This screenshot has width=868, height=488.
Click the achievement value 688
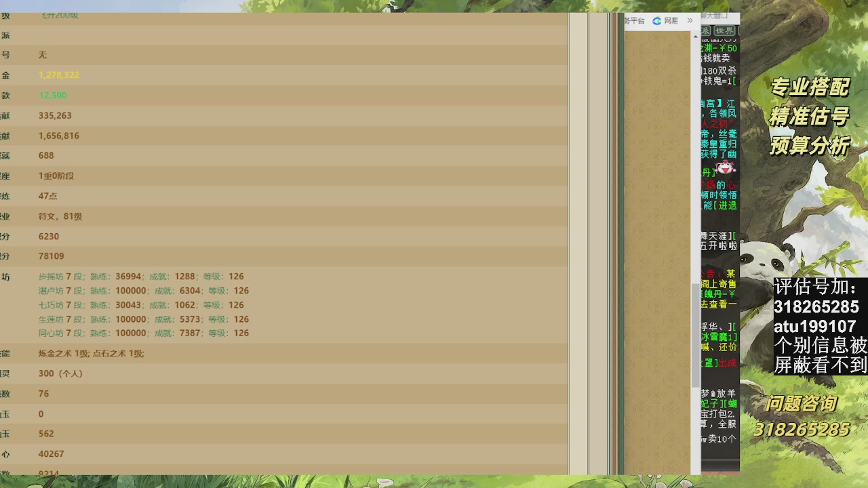[46, 156]
